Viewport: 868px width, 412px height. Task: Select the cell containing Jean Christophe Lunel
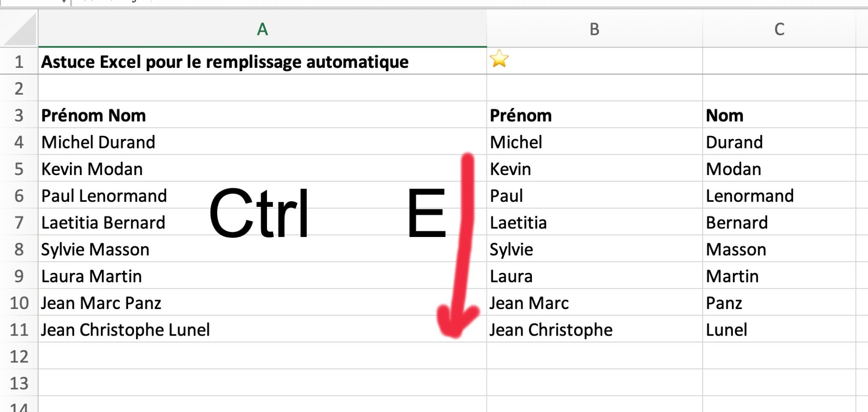[x=125, y=329]
